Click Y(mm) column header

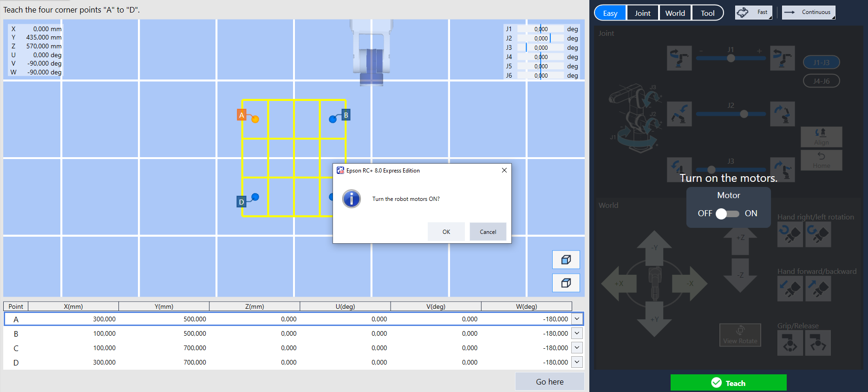click(x=164, y=306)
